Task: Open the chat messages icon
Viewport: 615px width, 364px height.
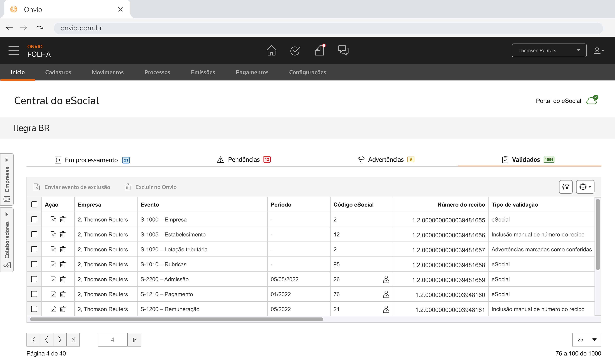Action: tap(343, 50)
